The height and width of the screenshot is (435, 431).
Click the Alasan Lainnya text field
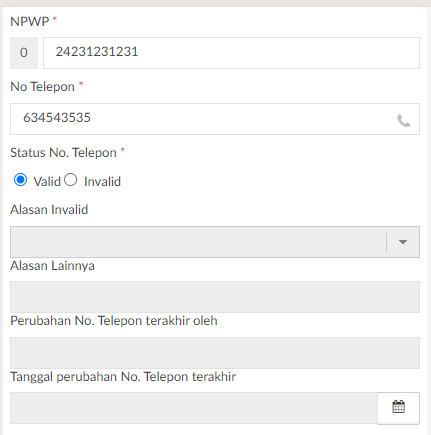(x=215, y=297)
